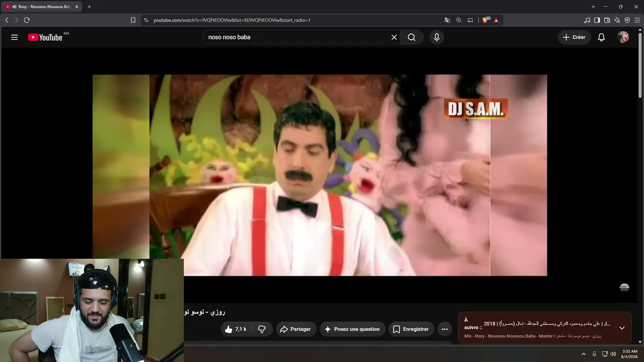Click the browser address bar URL

(x=232, y=20)
